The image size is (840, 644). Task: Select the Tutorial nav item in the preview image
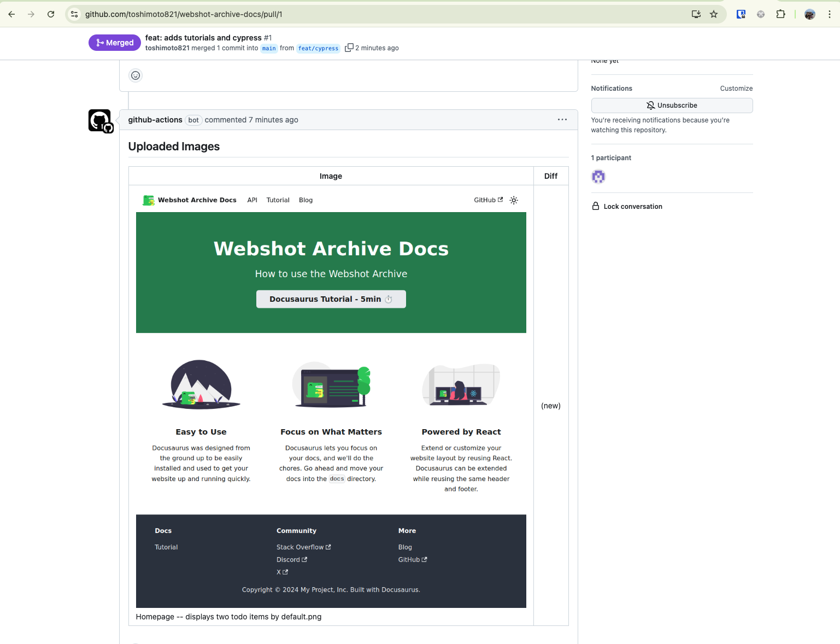[278, 200]
